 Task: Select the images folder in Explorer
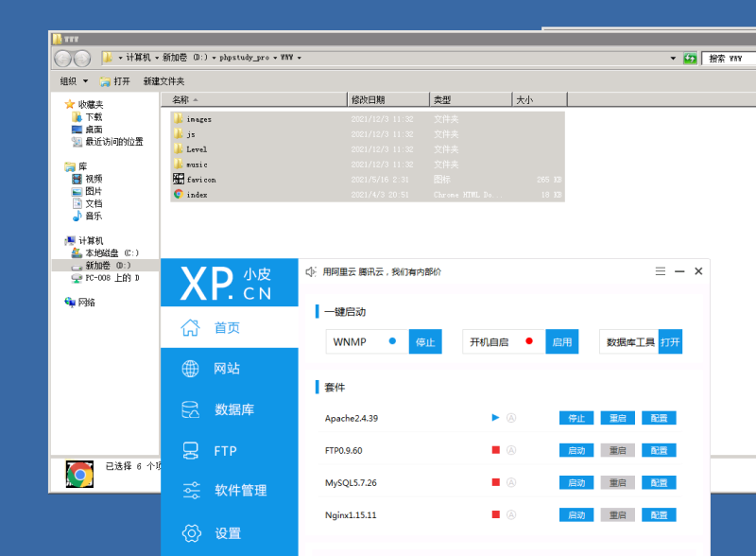point(368,119)
